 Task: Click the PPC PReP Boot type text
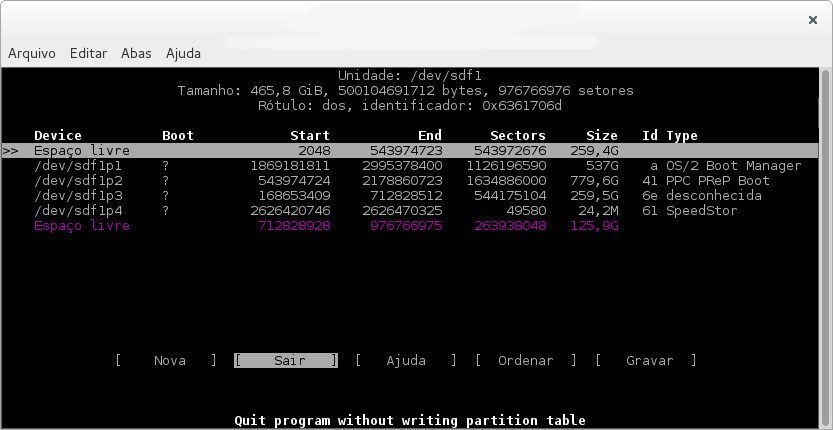click(x=718, y=181)
